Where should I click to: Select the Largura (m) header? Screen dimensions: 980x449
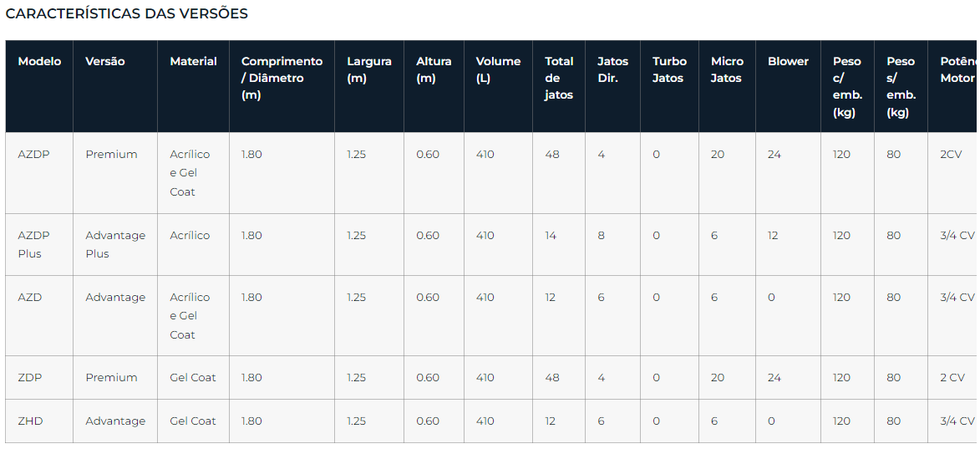click(369, 69)
